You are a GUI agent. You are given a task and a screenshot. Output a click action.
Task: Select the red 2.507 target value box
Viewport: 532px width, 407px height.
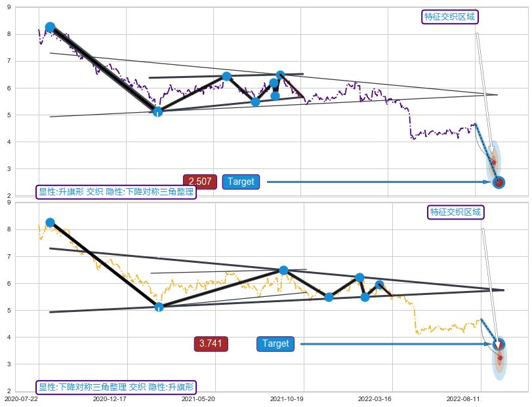coord(199,182)
